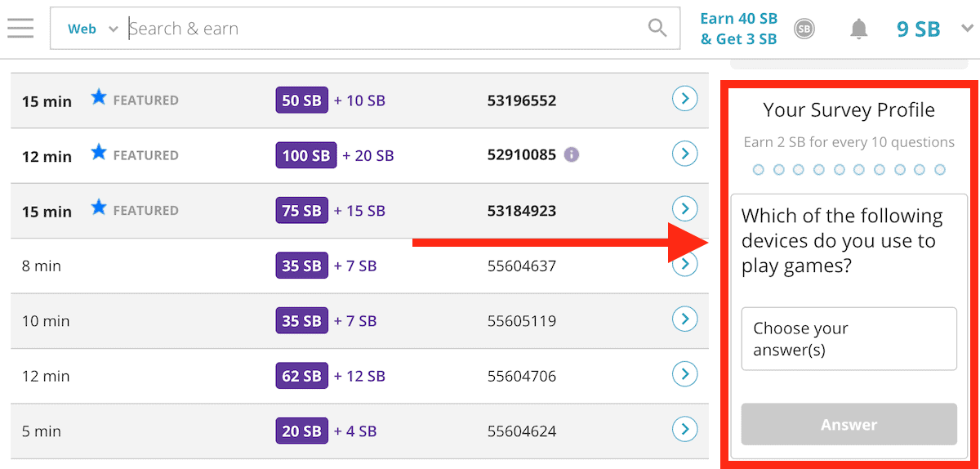Launch survey 55604624 arrow icon
The width and height of the screenshot is (980, 469).
[x=684, y=429]
